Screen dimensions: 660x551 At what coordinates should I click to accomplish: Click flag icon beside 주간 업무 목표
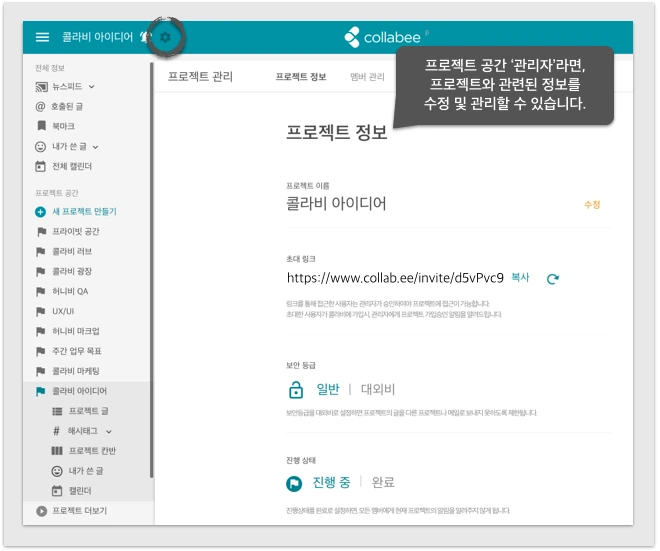point(41,351)
